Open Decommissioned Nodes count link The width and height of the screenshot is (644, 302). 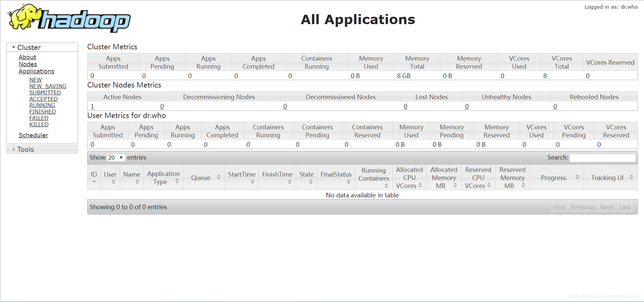[x=285, y=106]
